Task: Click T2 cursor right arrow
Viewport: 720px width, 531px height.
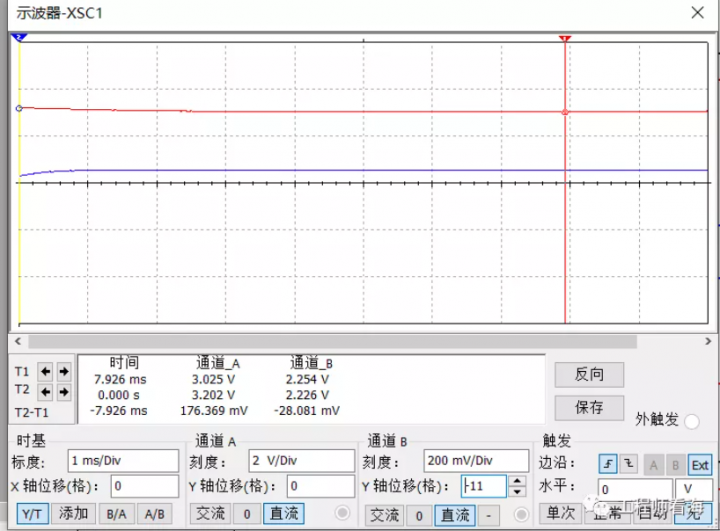Action: 63,390
